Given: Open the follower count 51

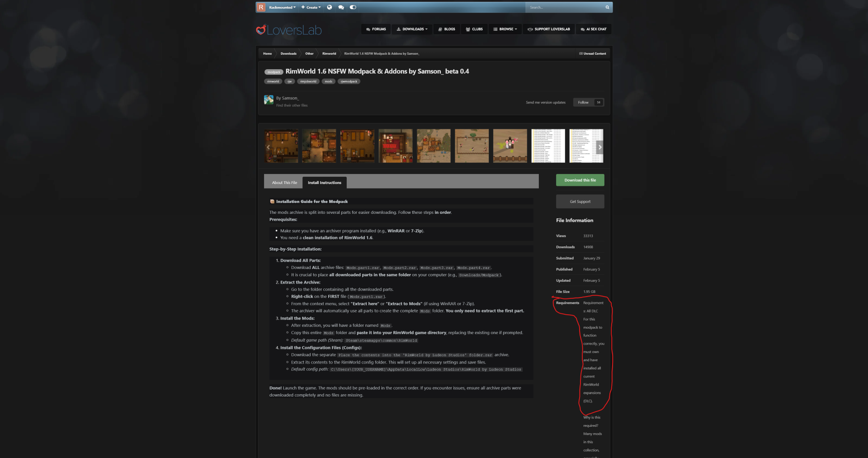Looking at the screenshot, I should pos(599,102).
